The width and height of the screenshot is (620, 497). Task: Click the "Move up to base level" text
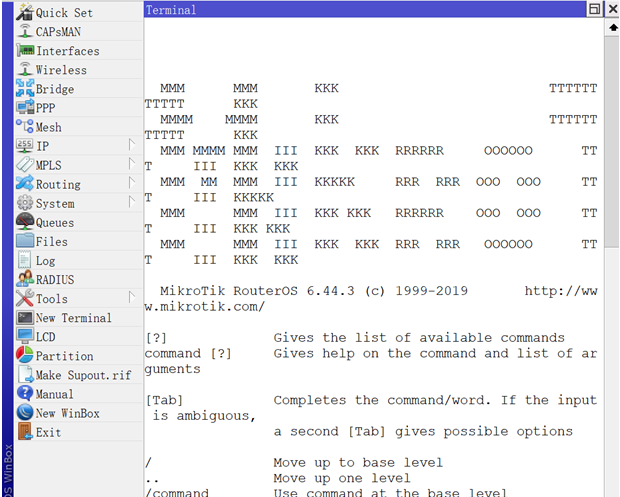pos(358,462)
